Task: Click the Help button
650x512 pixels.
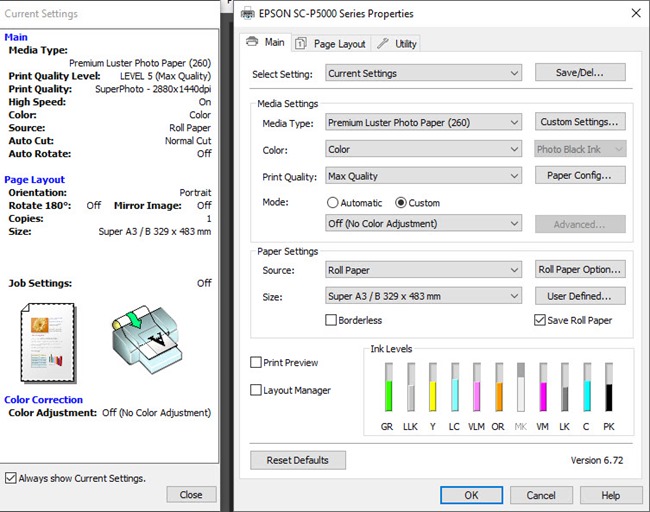Action: pos(611,495)
